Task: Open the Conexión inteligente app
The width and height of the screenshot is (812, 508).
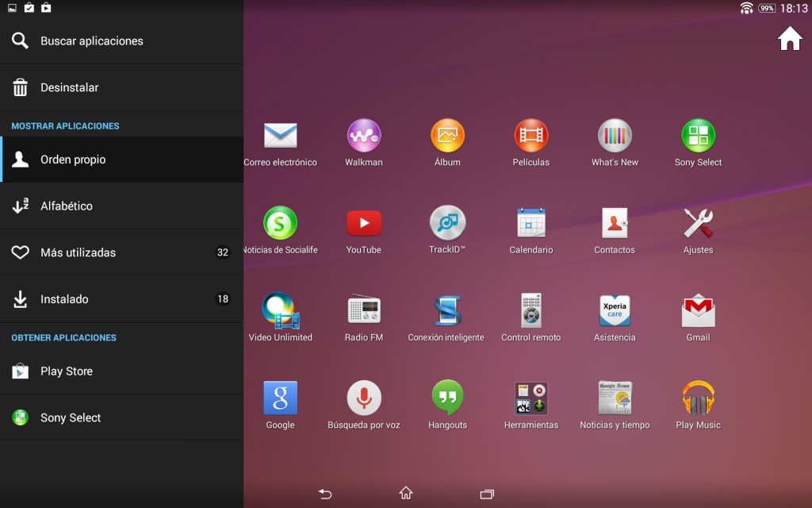Action: tap(447, 311)
